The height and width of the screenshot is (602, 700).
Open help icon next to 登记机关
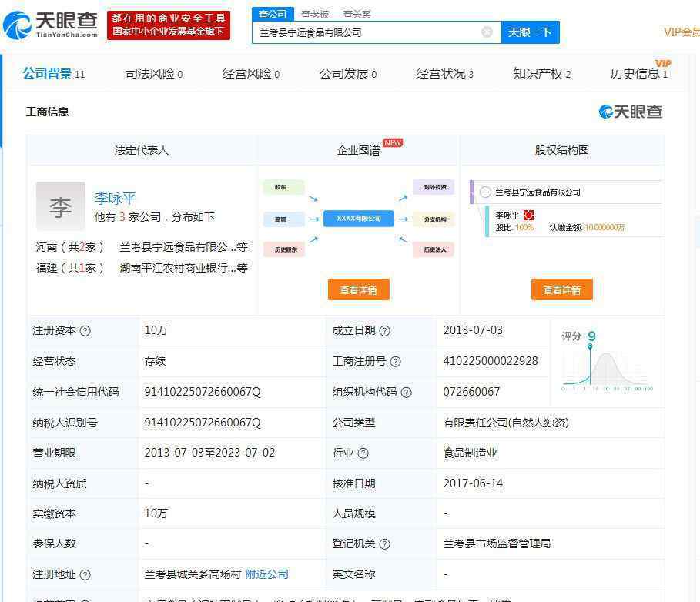[384, 544]
